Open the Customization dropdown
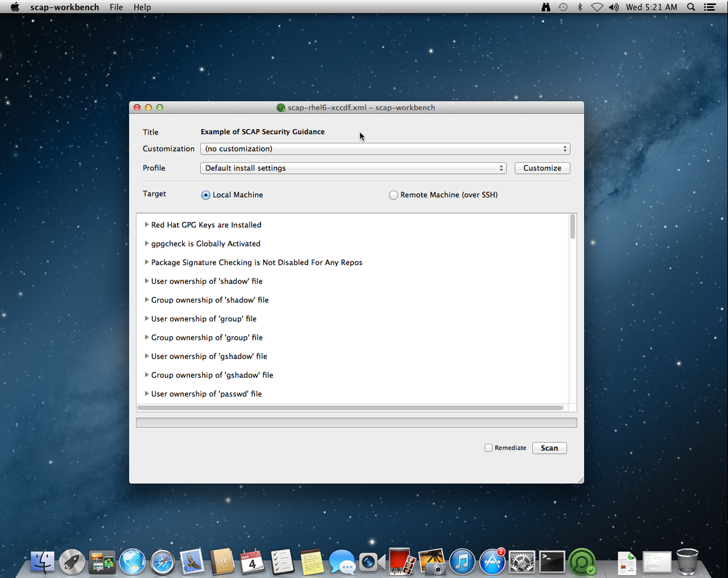 click(x=385, y=149)
